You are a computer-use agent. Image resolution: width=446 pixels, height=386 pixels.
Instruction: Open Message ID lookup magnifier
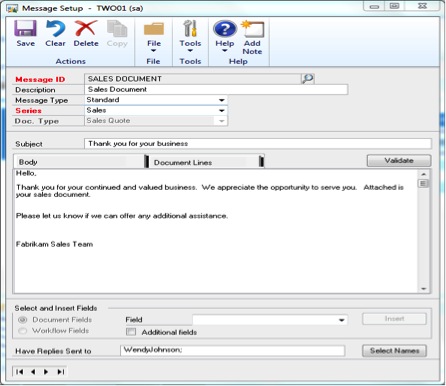coord(307,79)
